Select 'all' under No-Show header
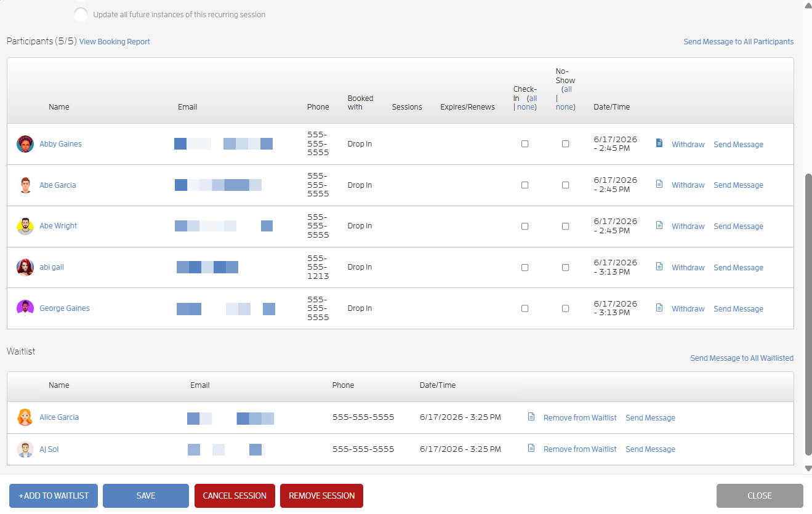Screen dimensions: 812x514 point(568,89)
